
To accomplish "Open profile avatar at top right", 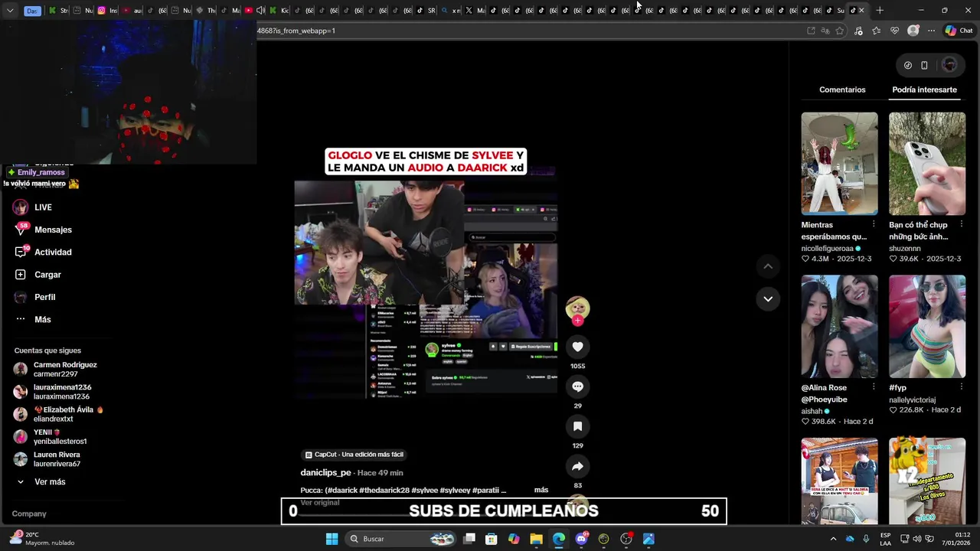I will [949, 65].
